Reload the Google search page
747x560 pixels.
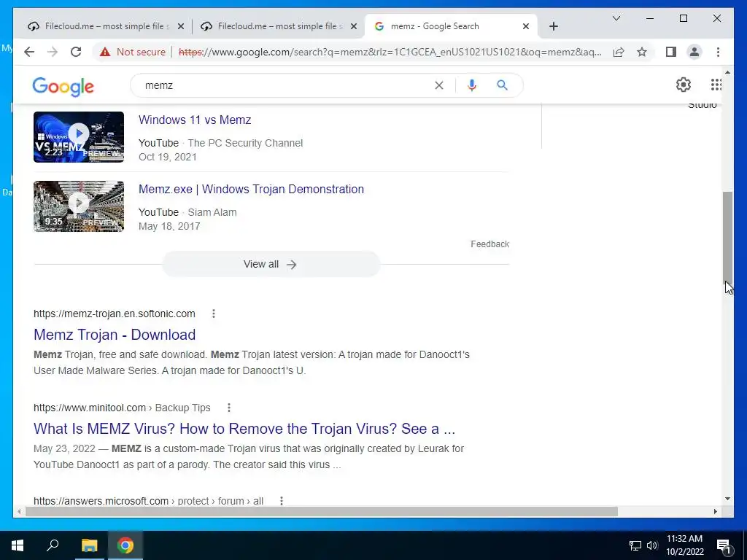pyautogui.click(x=76, y=52)
